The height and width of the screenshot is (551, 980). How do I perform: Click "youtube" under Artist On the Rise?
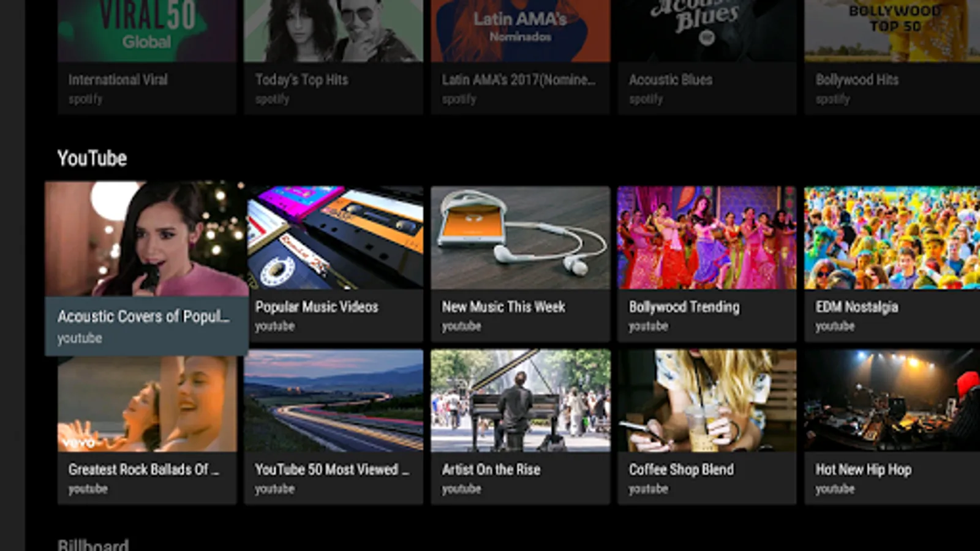pyautogui.click(x=462, y=489)
